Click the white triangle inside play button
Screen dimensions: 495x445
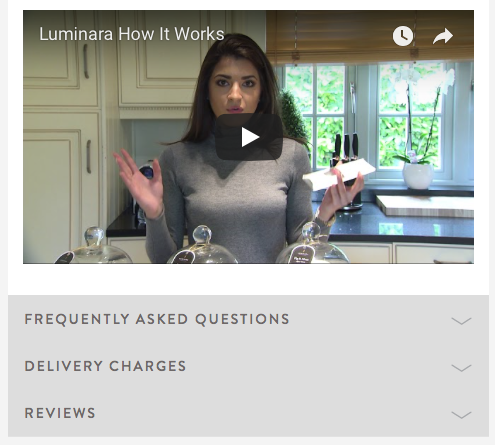(x=250, y=137)
